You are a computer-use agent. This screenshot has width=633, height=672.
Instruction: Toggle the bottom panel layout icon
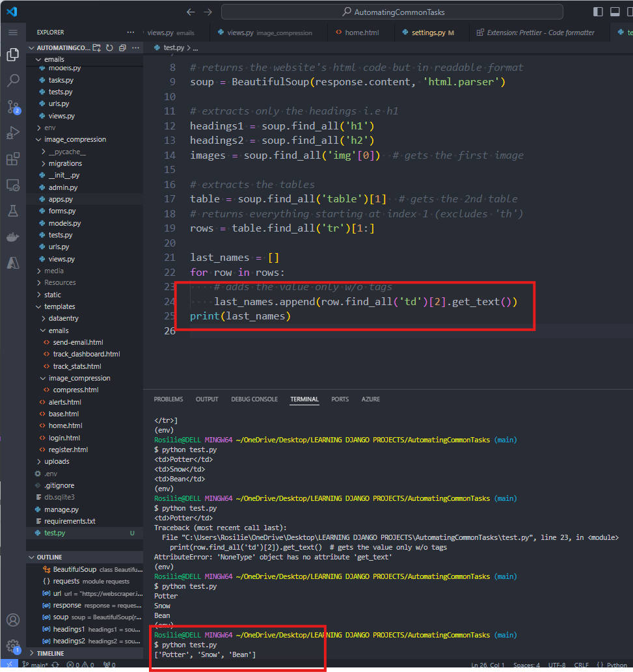pyautogui.click(x=615, y=12)
